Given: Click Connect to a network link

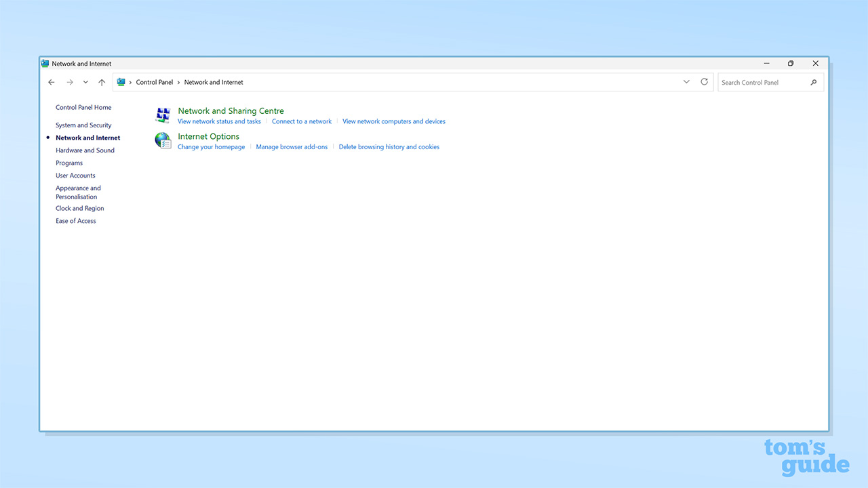Looking at the screenshot, I should pyautogui.click(x=302, y=122).
